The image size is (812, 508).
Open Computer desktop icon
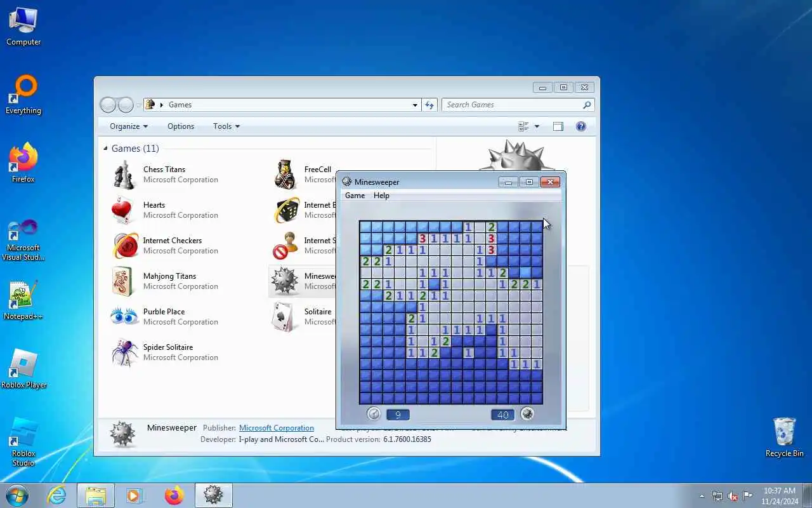pos(23,27)
